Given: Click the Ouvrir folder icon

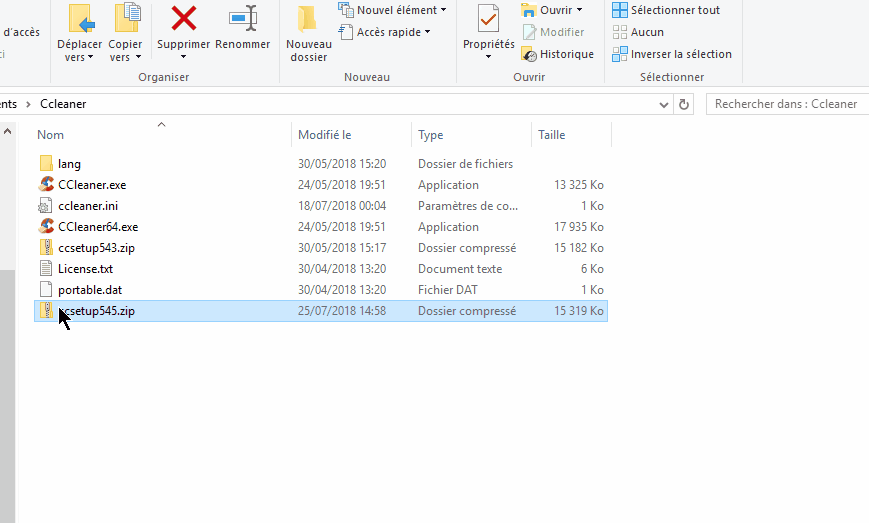Looking at the screenshot, I should (x=529, y=10).
